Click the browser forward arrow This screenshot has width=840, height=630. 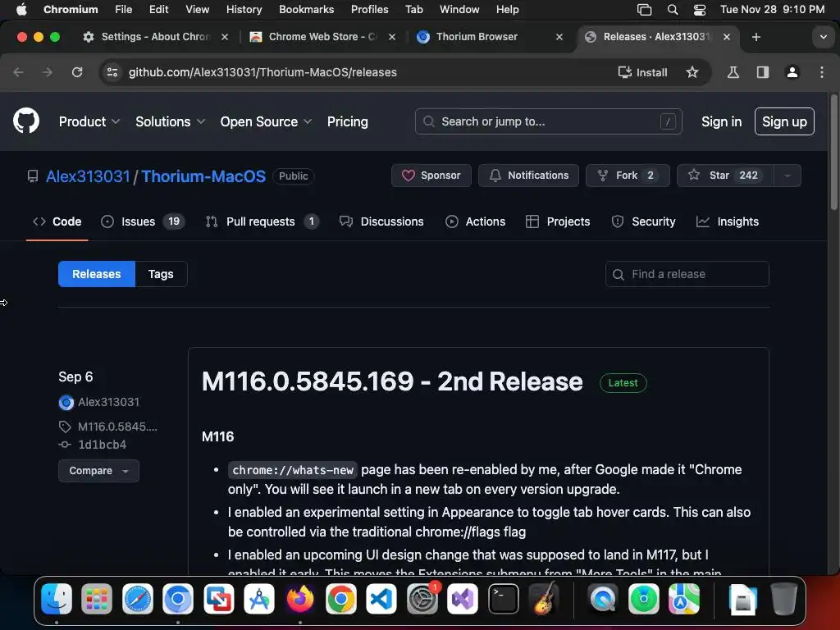(47, 72)
